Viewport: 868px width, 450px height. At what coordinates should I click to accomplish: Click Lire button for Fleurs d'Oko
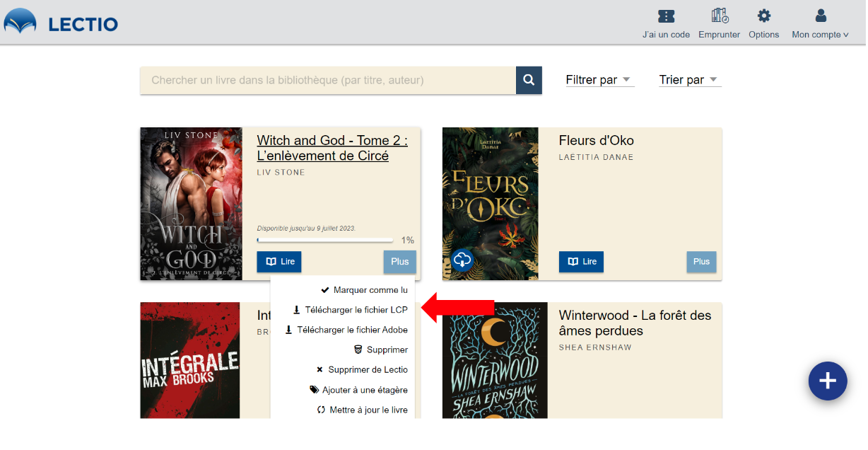[581, 262]
